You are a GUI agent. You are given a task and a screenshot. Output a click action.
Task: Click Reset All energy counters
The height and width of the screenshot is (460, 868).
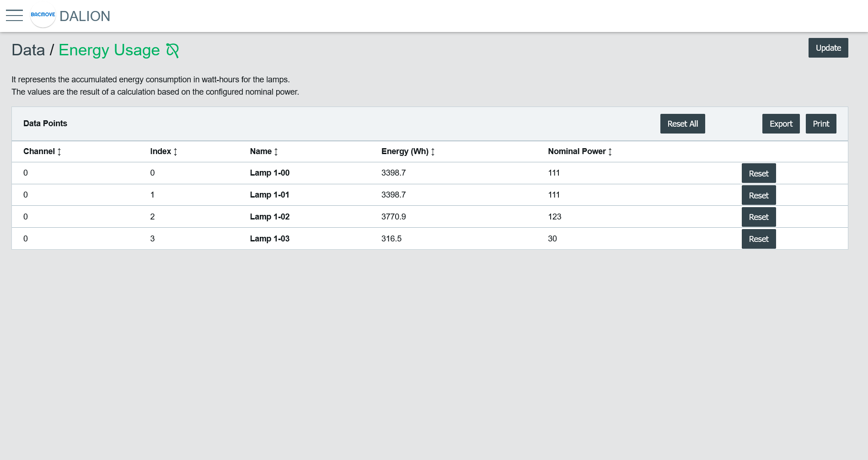pyautogui.click(x=682, y=124)
